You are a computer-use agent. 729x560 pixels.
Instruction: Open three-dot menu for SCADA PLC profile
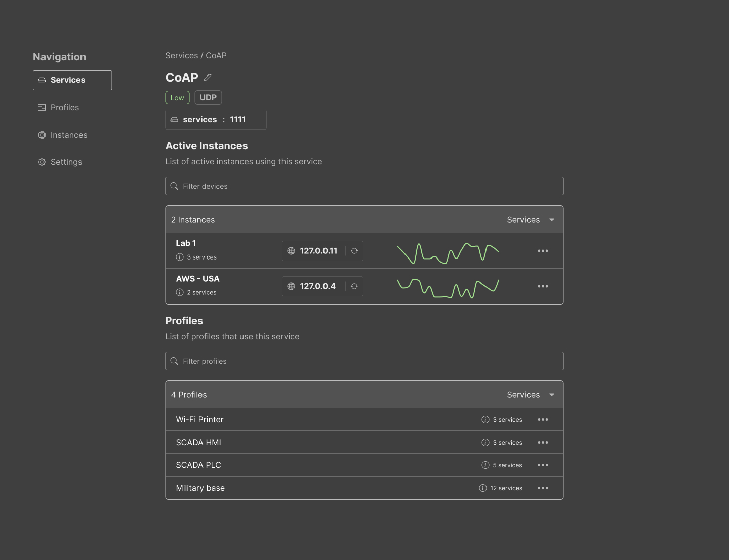(x=543, y=465)
